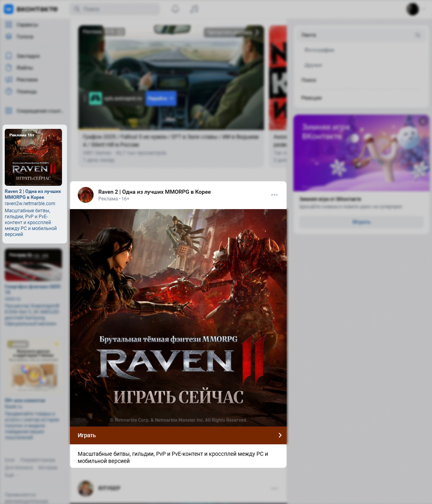Open the Raven 2 post title link in feed
Viewport: 432px width, 504px height.
[154, 192]
